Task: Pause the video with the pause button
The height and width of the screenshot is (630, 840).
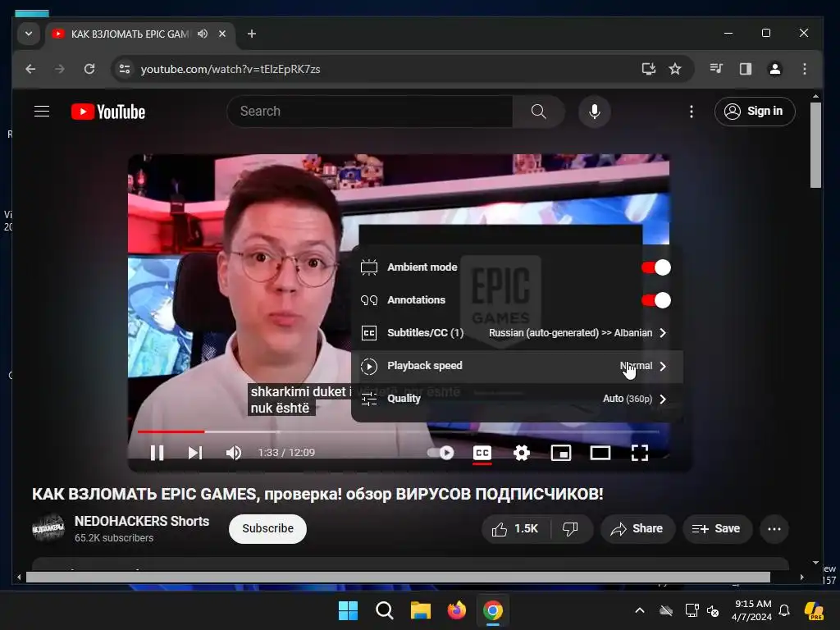Action: (x=157, y=453)
